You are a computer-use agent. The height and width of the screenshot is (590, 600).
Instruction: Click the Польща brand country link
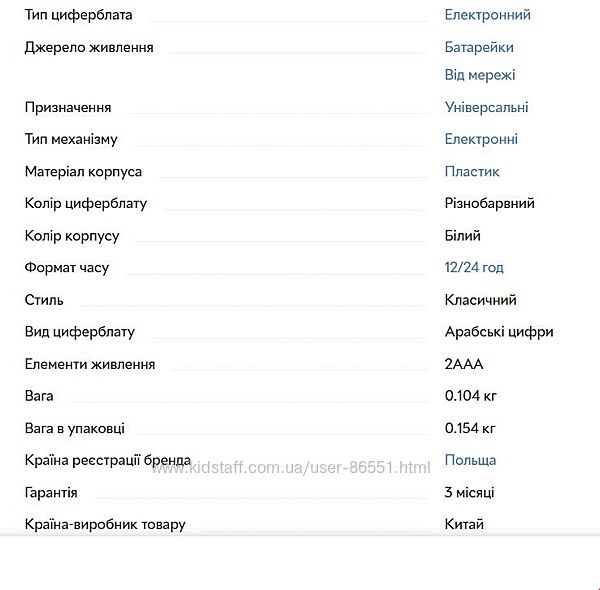click(470, 460)
